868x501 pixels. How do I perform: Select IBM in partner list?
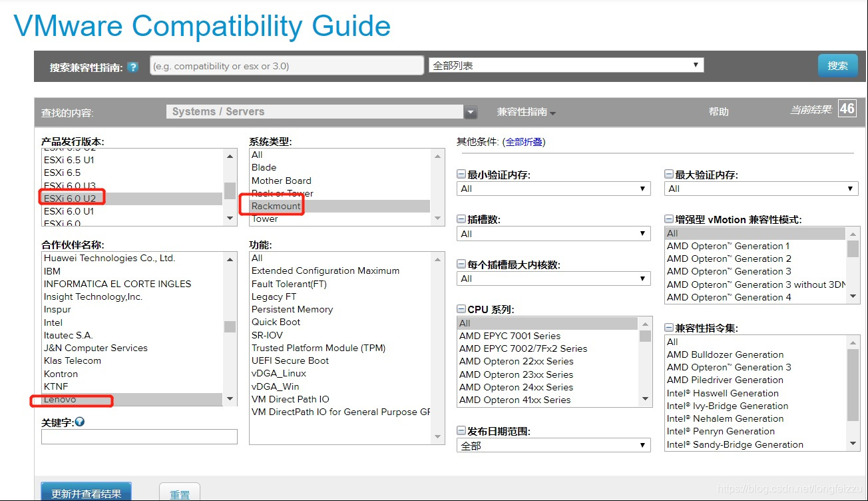point(132,271)
